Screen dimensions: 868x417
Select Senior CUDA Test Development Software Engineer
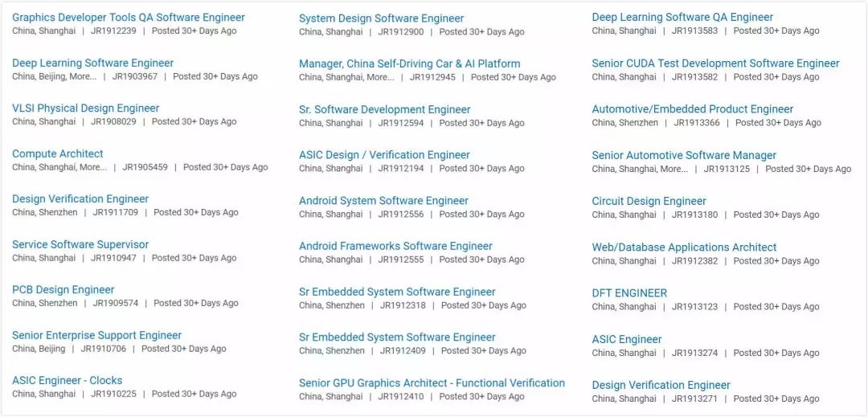715,63
